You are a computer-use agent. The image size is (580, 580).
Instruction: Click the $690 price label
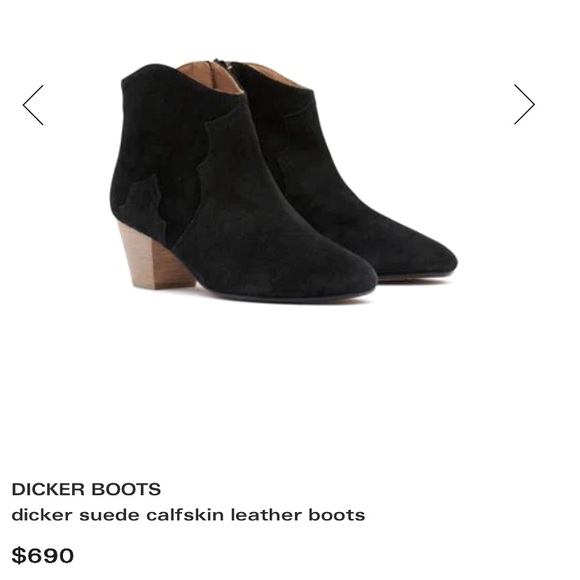click(x=43, y=556)
